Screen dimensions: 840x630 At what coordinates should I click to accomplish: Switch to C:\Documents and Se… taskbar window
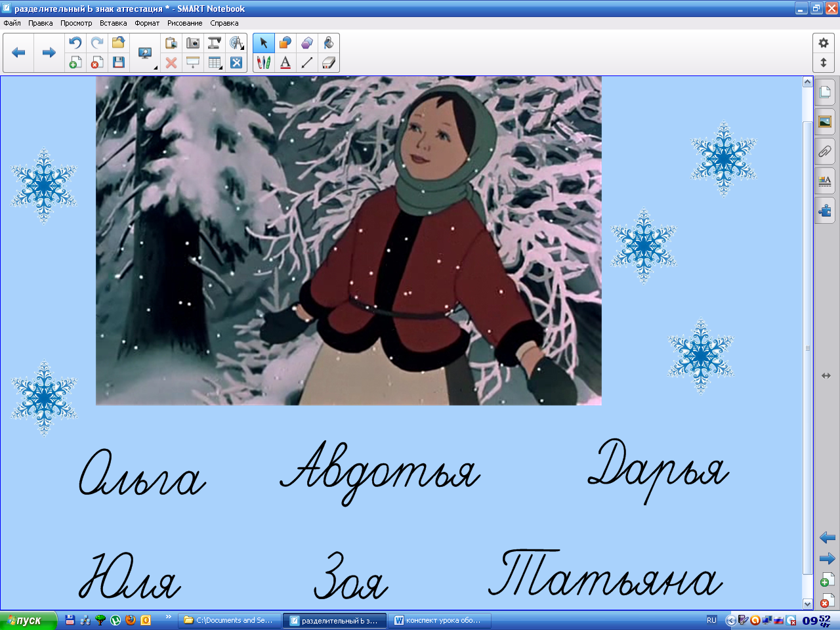pos(228,620)
